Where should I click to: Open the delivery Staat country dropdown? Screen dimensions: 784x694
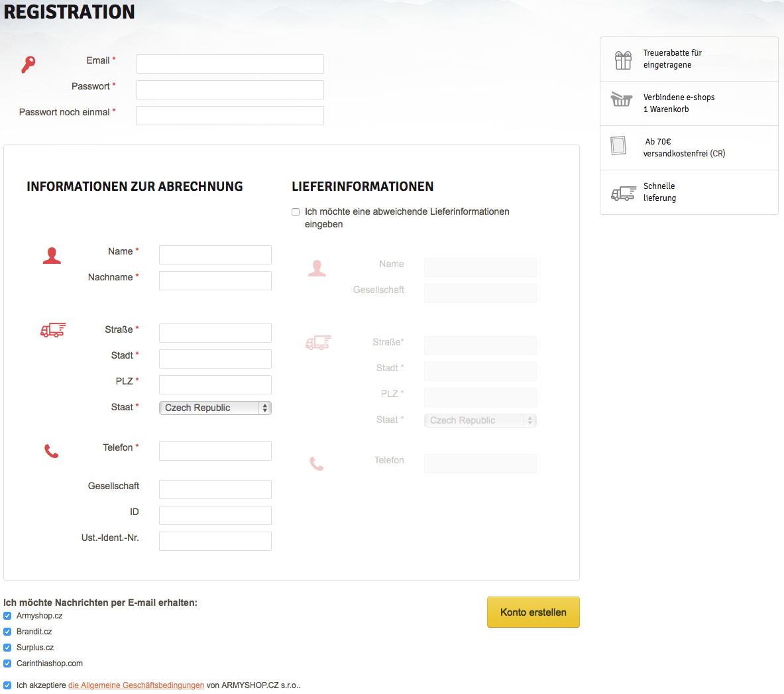coord(480,421)
